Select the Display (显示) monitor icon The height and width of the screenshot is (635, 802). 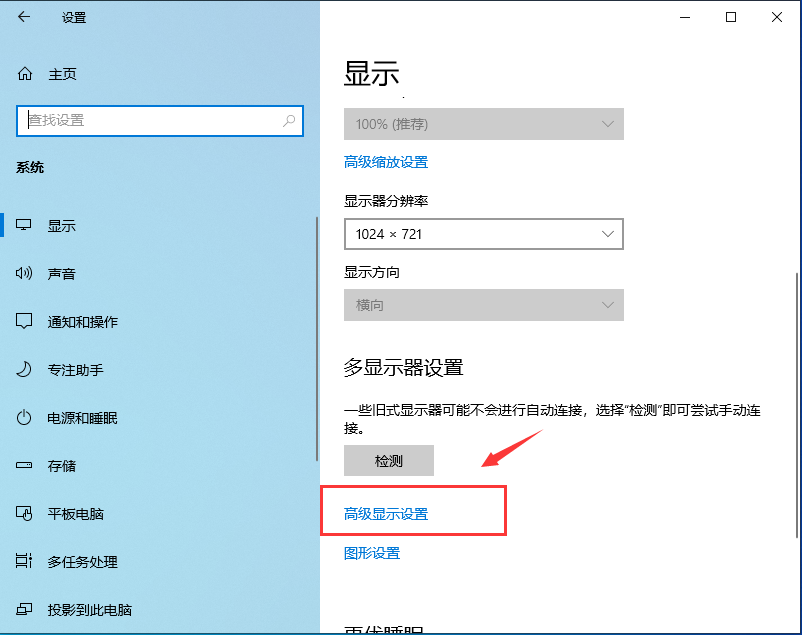pos(25,225)
